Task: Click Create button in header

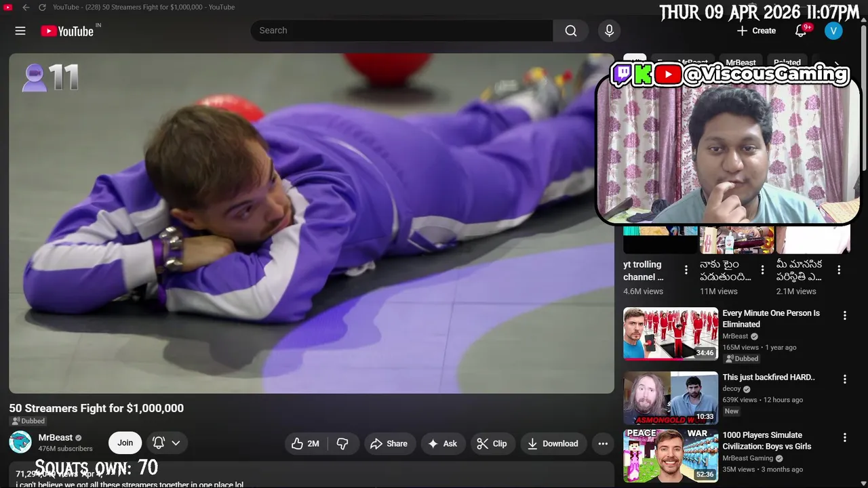Action: (757, 30)
